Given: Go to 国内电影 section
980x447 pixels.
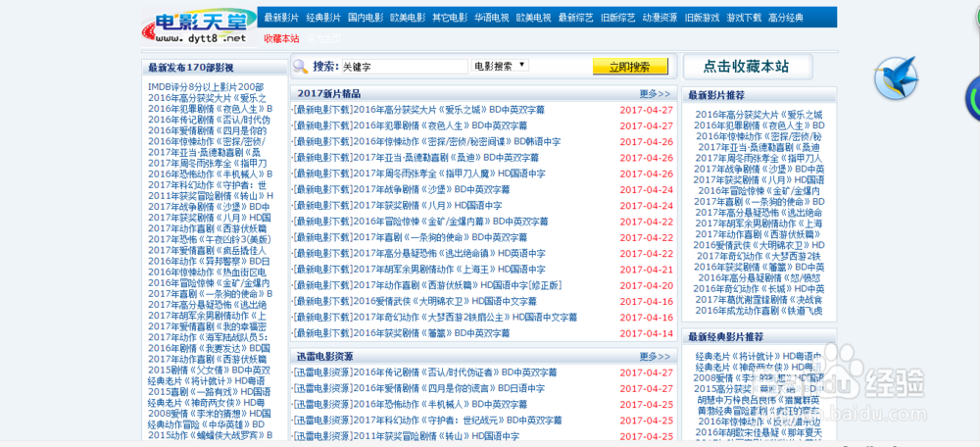Looking at the screenshot, I should coord(365,18).
